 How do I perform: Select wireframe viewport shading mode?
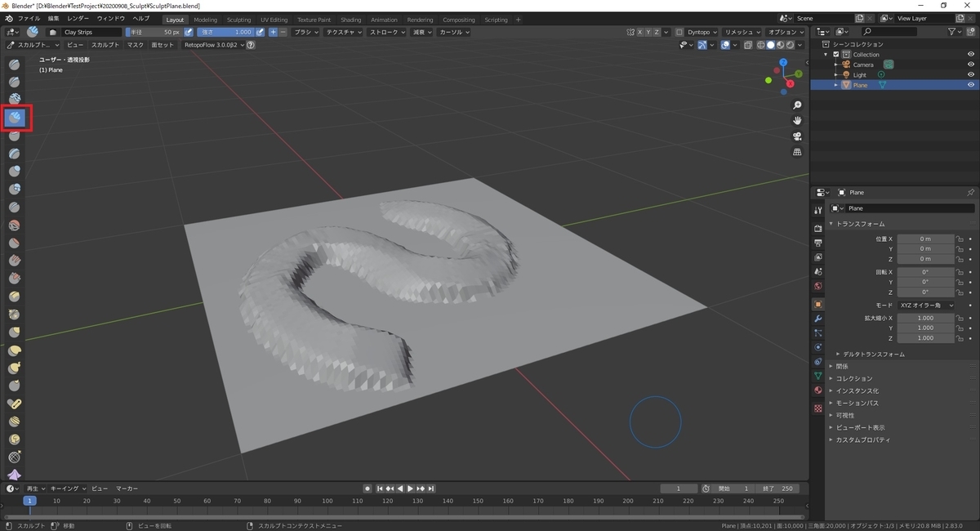[761, 45]
